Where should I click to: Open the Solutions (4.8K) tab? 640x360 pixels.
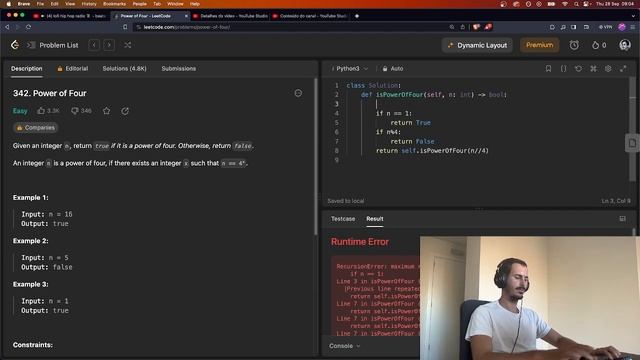[124, 69]
